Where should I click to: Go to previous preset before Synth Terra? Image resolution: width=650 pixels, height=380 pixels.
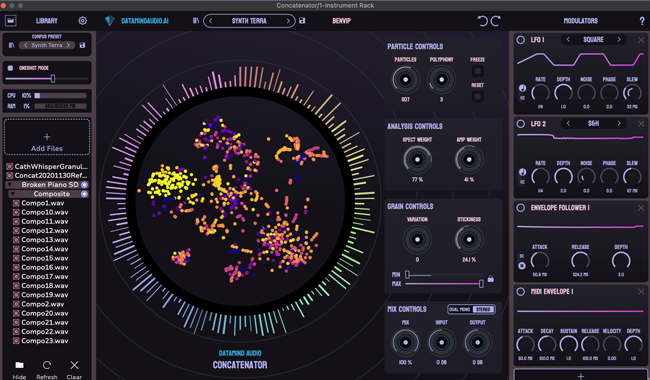point(211,21)
